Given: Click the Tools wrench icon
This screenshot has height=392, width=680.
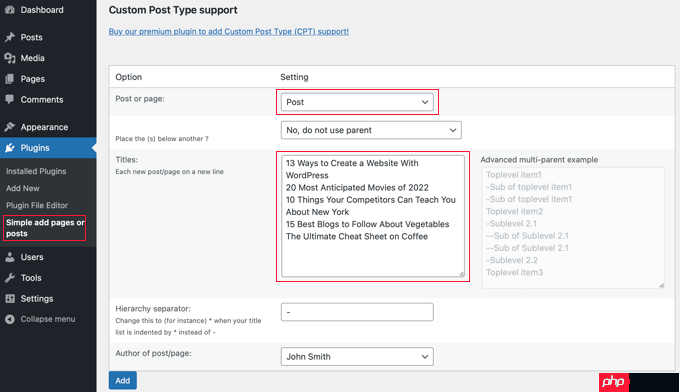Looking at the screenshot, I should [x=10, y=278].
